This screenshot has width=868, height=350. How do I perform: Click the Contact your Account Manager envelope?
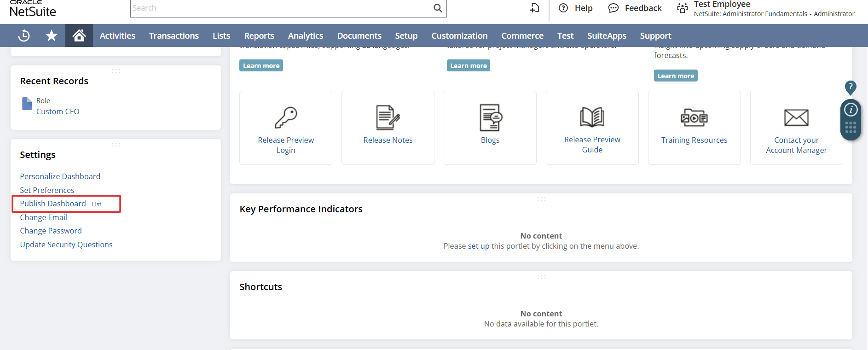(796, 118)
